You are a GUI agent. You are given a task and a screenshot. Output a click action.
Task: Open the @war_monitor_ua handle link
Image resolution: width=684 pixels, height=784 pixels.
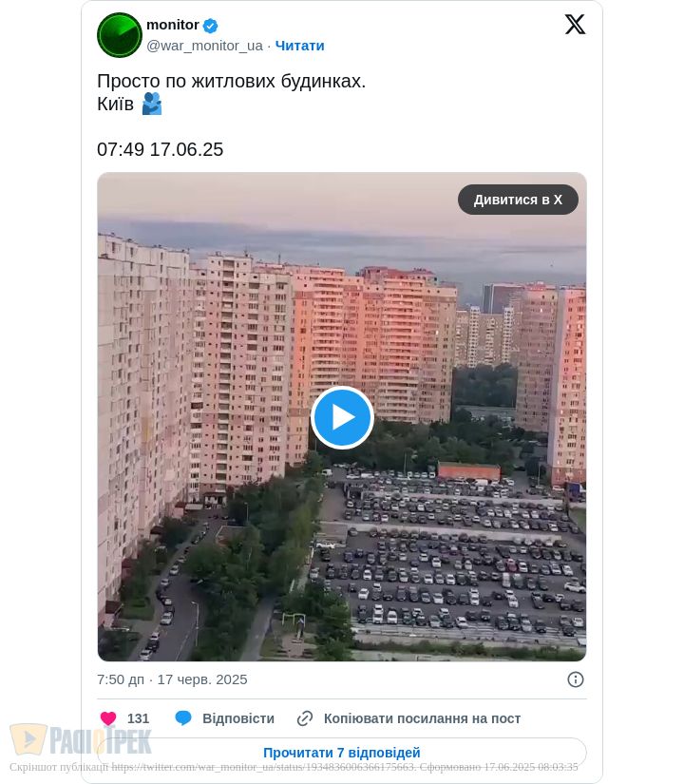click(204, 46)
